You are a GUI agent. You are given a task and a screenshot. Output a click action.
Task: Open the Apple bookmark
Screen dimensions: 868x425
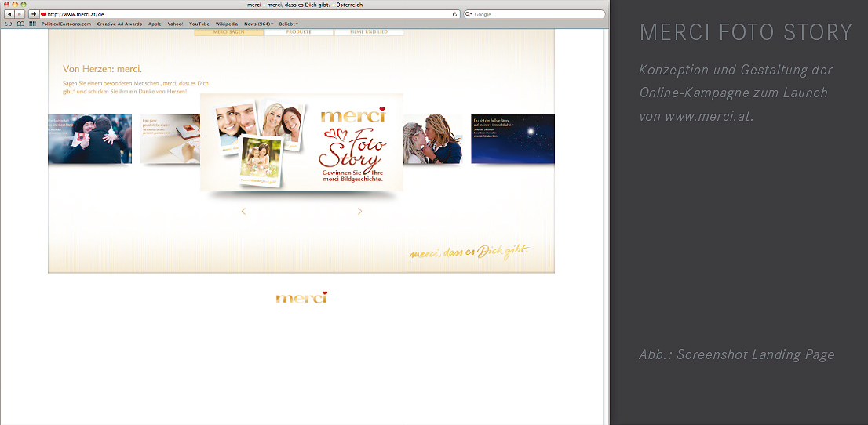coord(155,24)
